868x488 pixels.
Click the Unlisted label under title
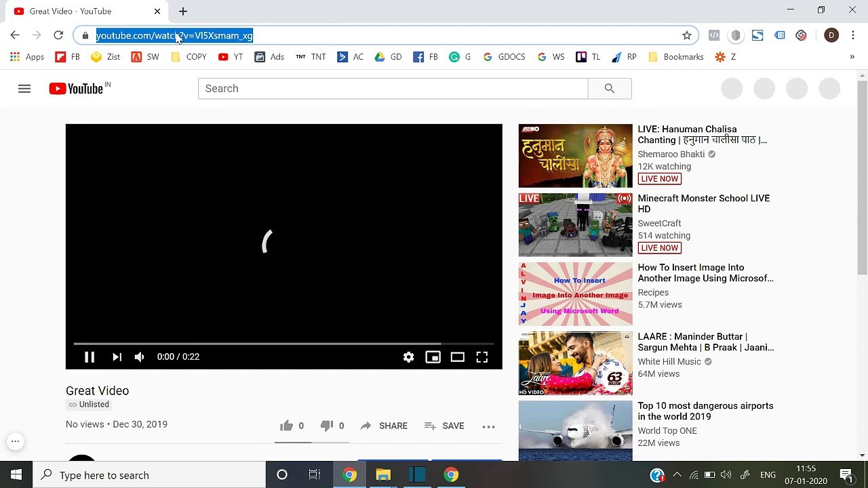point(88,405)
